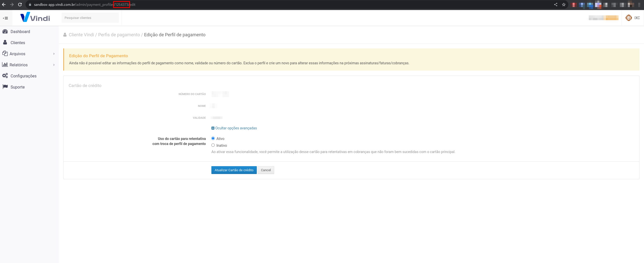This screenshot has height=263, width=644.
Task: Go to Perfis de pagamento breadcrumb link
Action: (x=119, y=35)
